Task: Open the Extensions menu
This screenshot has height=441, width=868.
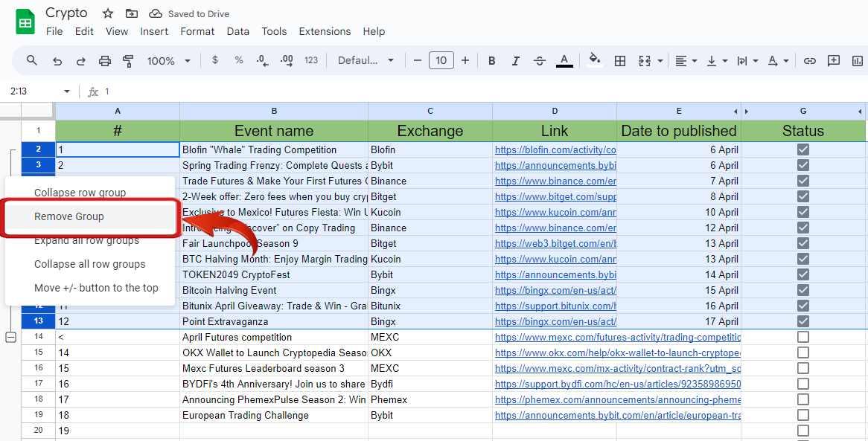Action: coord(325,31)
